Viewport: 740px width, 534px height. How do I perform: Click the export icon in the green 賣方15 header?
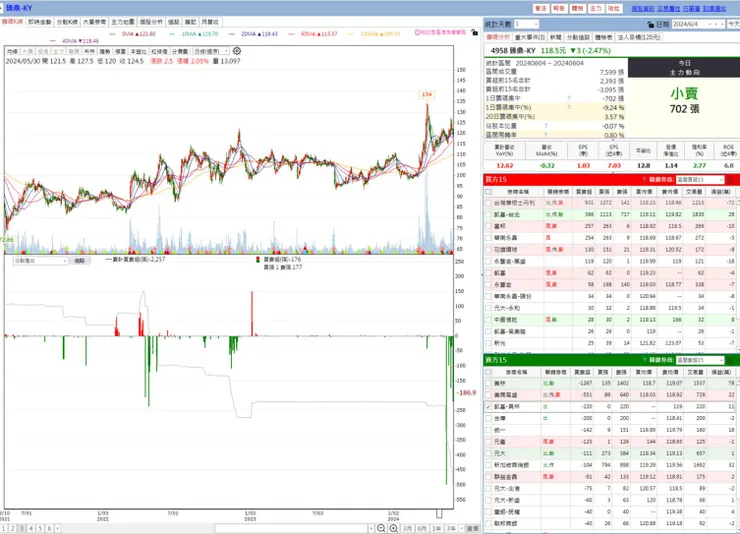pos(730,360)
